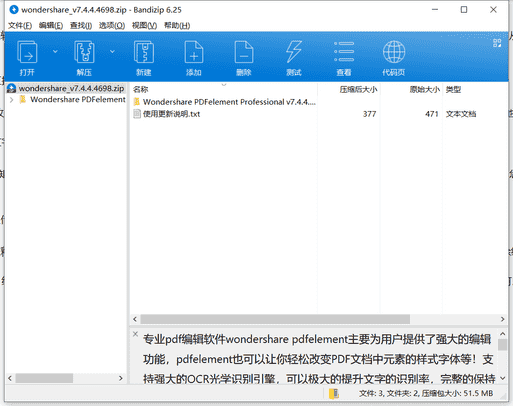Open the 查看 view list icon
Viewport: 513px width, 406px height.
tap(344, 57)
